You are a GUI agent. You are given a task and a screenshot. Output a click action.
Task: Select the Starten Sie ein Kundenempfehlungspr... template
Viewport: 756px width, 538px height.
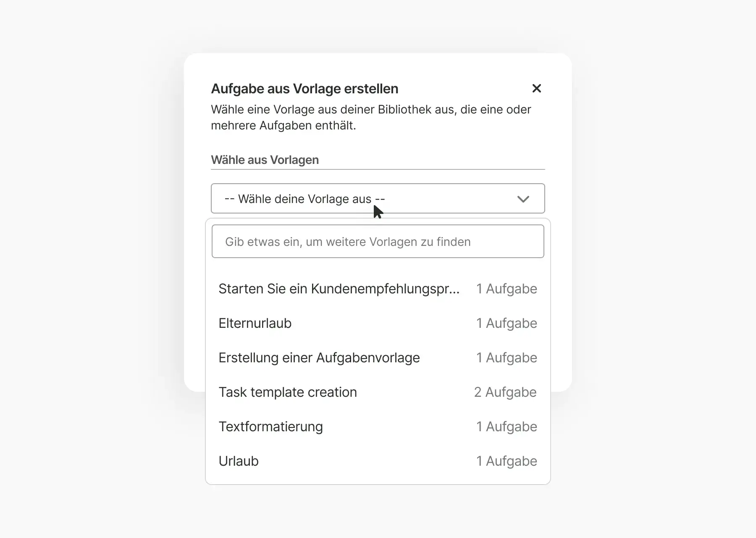click(339, 289)
